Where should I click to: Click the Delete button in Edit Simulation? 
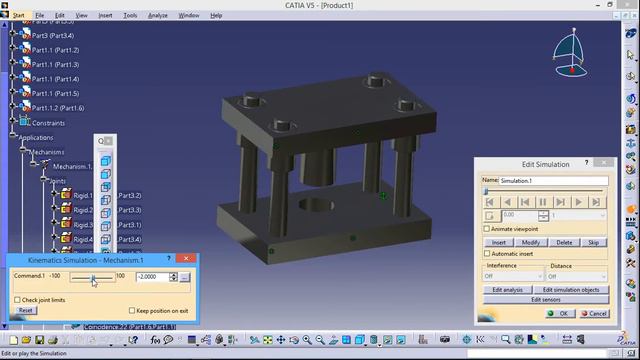(x=564, y=242)
